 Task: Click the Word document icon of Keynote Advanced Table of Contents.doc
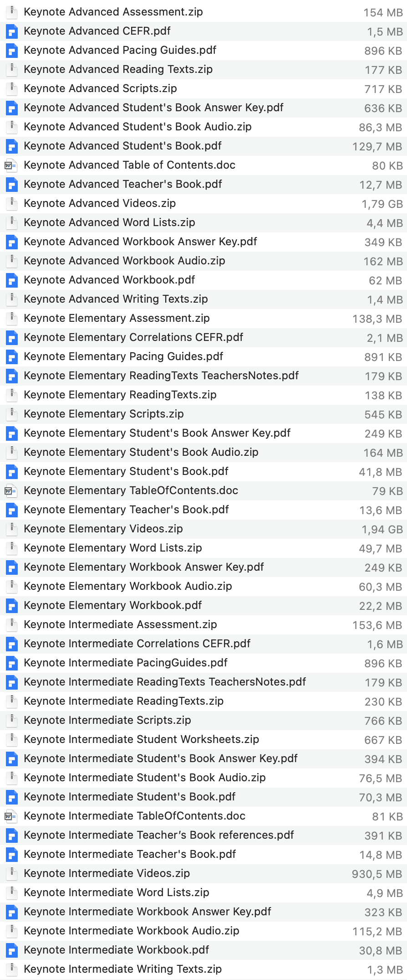10,165
